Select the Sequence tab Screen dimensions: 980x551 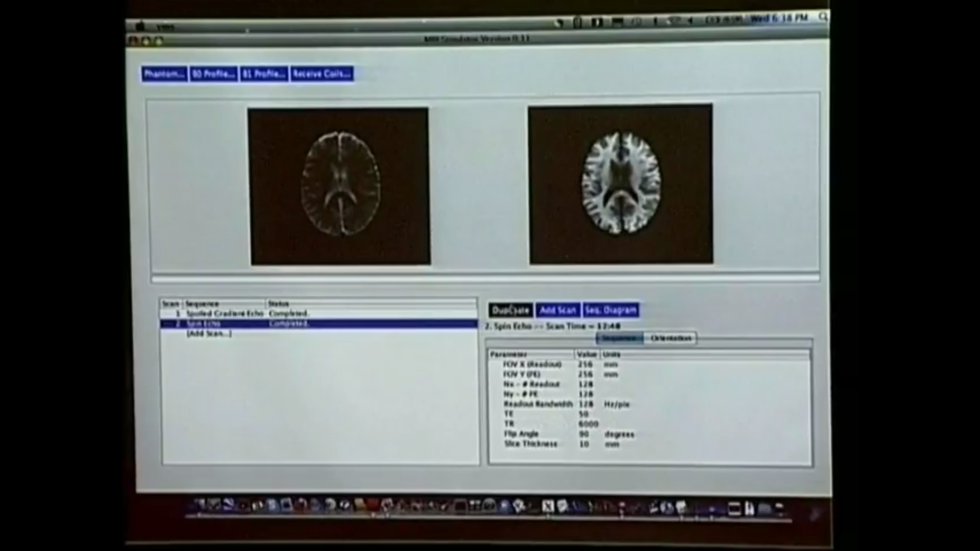(x=619, y=338)
